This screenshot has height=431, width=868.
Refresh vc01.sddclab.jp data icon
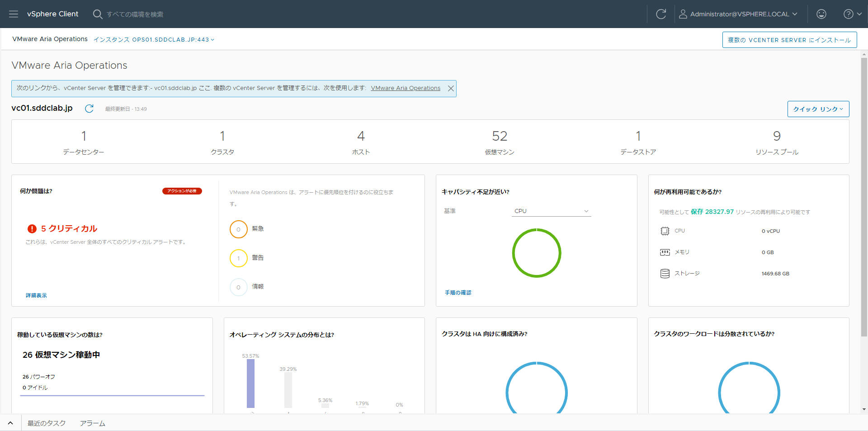point(89,109)
